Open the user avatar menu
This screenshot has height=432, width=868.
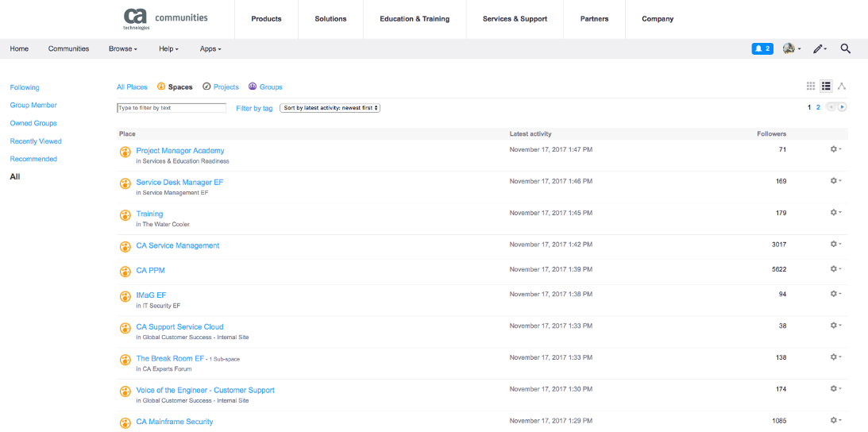(x=792, y=48)
